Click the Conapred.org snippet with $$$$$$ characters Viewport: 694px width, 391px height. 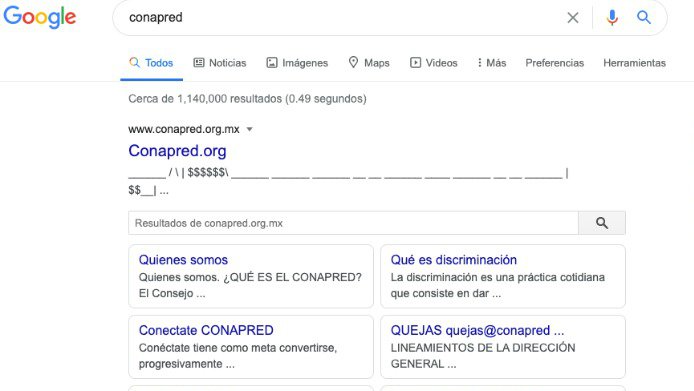pyautogui.click(x=348, y=182)
